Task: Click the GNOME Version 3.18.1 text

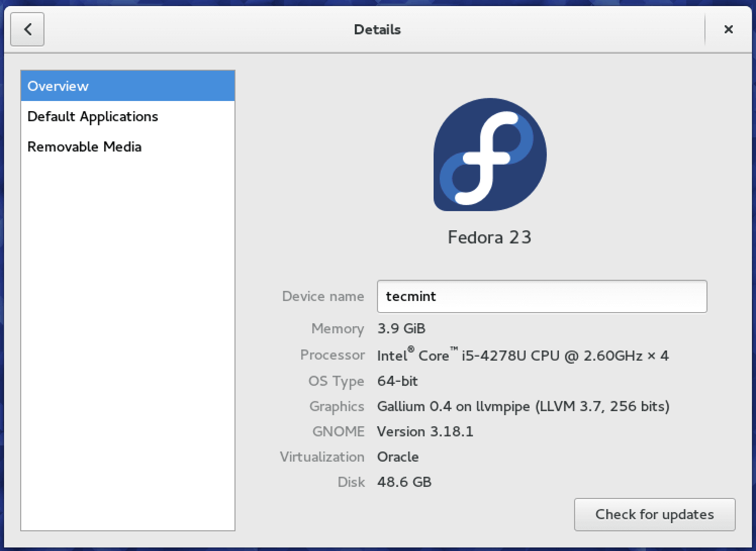Action: (425, 431)
